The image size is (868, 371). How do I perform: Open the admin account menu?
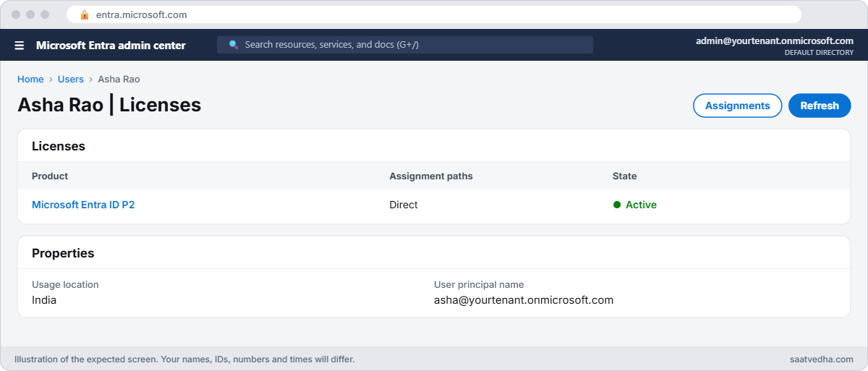click(x=775, y=46)
